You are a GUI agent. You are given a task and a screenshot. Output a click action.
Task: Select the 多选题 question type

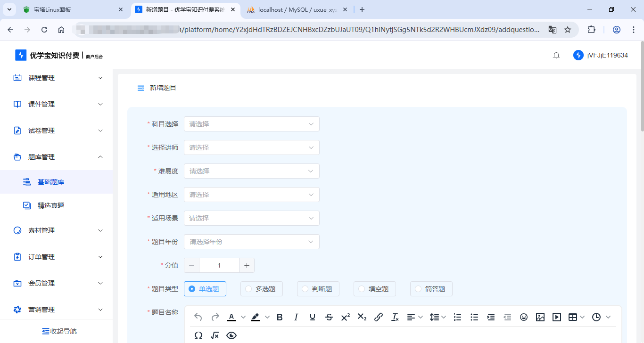coord(261,289)
